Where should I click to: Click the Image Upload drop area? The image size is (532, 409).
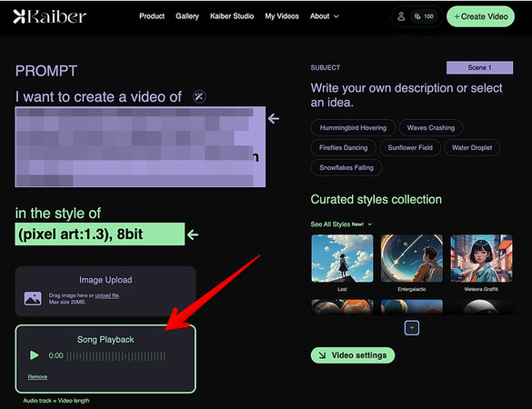(x=105, y=292)
